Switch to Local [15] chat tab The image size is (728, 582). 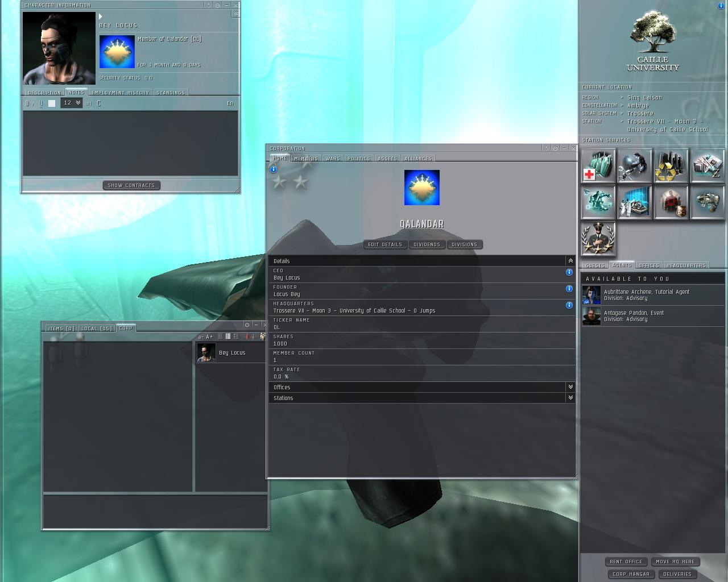97,329
